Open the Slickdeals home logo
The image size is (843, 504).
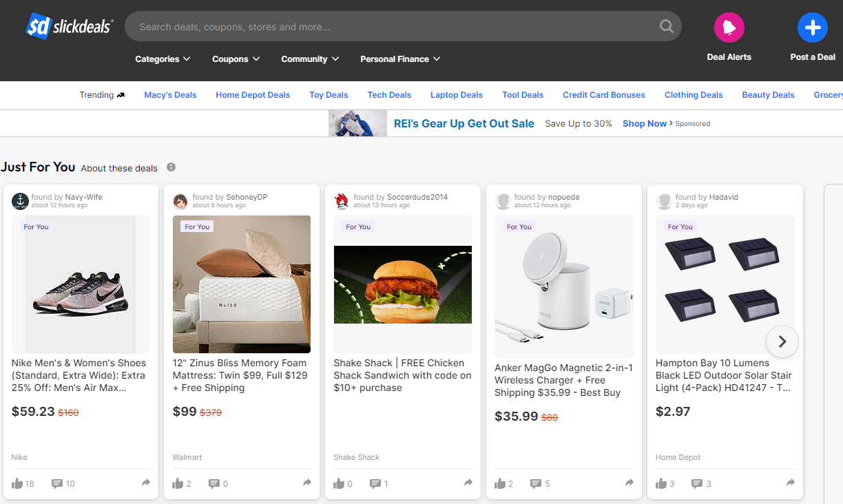point(70,26)
